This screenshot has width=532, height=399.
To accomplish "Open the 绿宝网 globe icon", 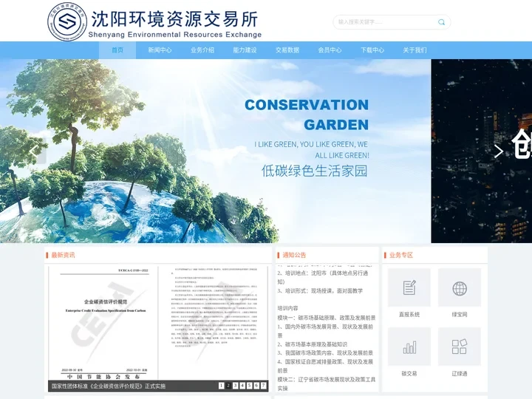I will tap(460, 287).
